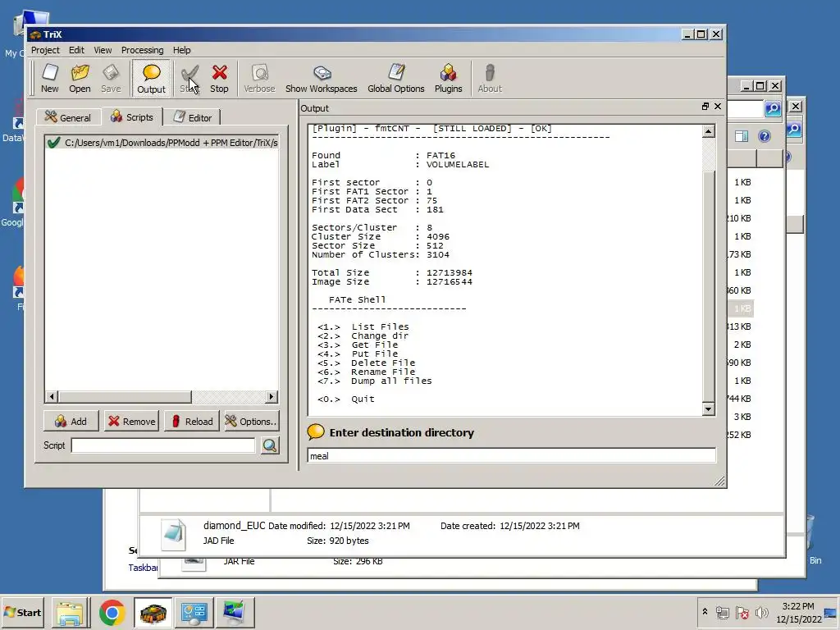Image resolution: width=840 pixels, height=630 pixels.
Task: Click the control panel taskbar icon
Action: pos(194,612)
